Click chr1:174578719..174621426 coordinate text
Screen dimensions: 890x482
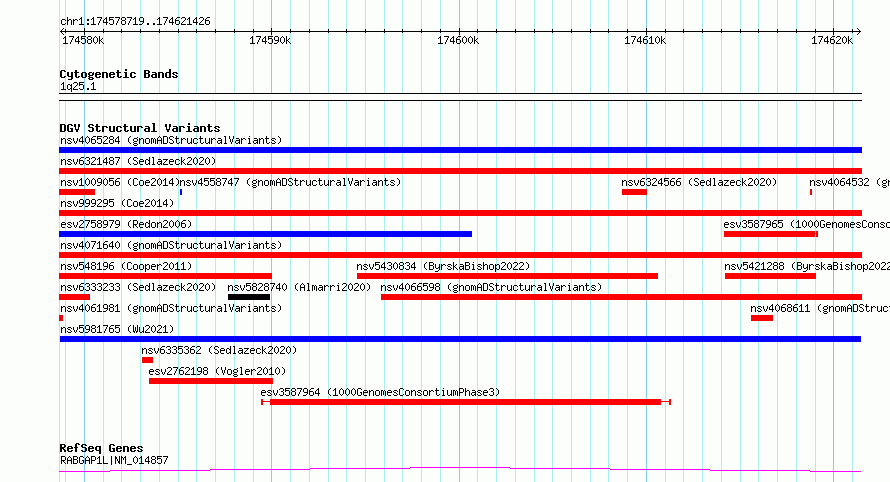tap(135, 22)
